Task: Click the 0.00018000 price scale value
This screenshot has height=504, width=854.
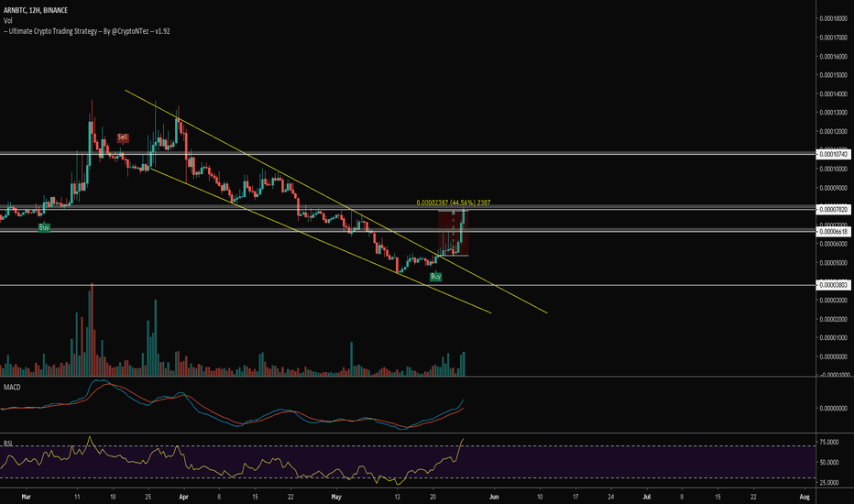Action: tap(834, 18)
